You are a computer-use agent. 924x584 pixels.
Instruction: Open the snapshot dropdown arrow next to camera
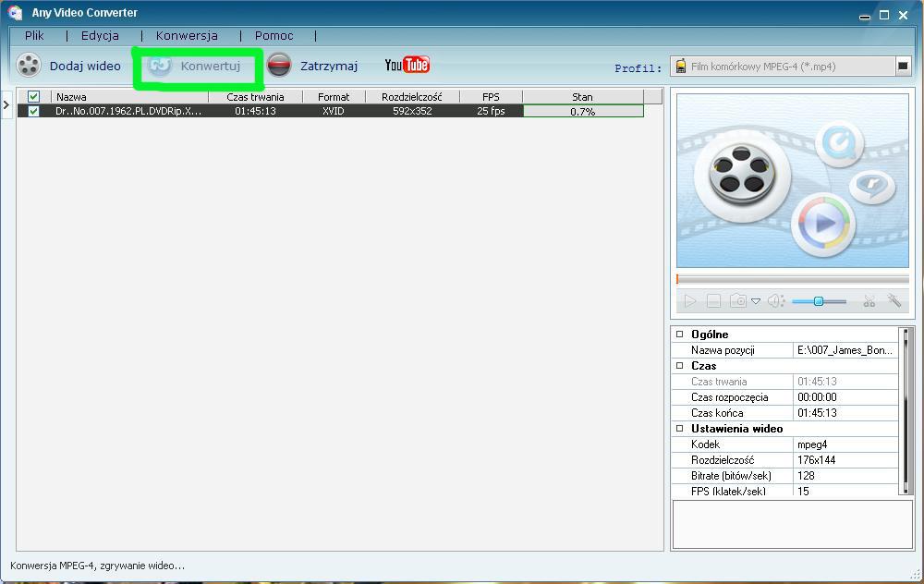[756, 301]
